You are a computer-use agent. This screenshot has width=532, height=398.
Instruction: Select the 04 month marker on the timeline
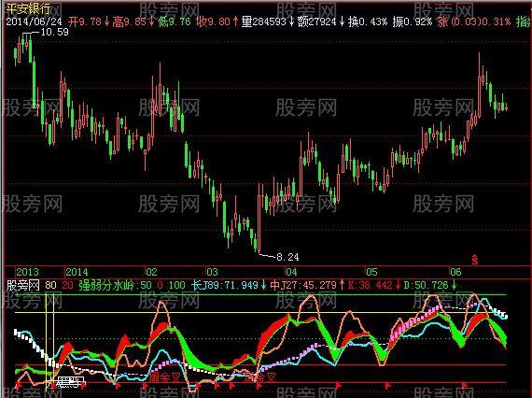(x=291, y=272)
